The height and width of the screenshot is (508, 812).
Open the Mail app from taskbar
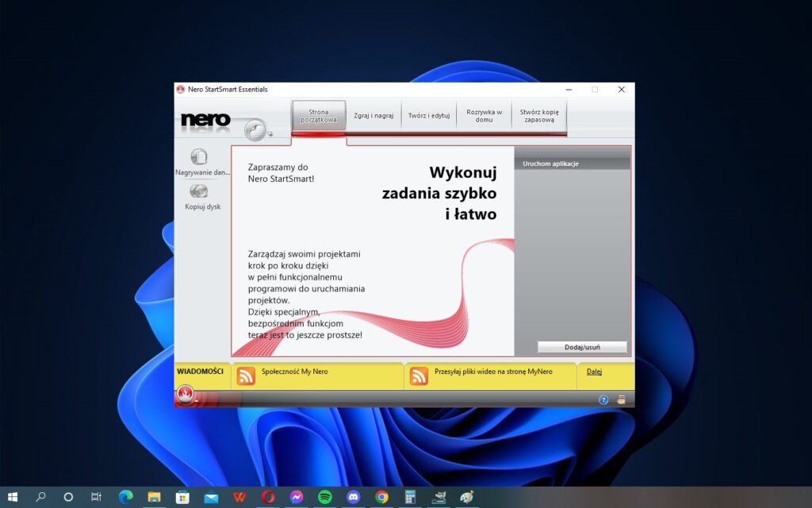(x=211, y=497)
